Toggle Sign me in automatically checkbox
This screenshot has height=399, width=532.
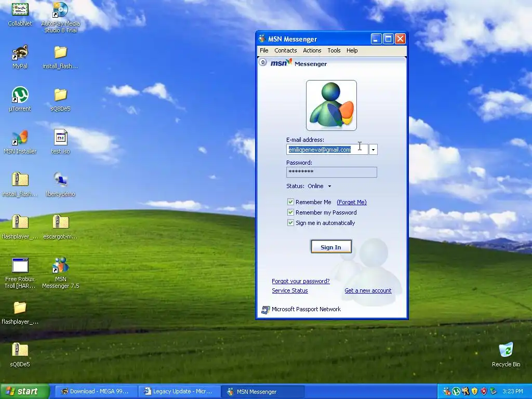(290, 223)
